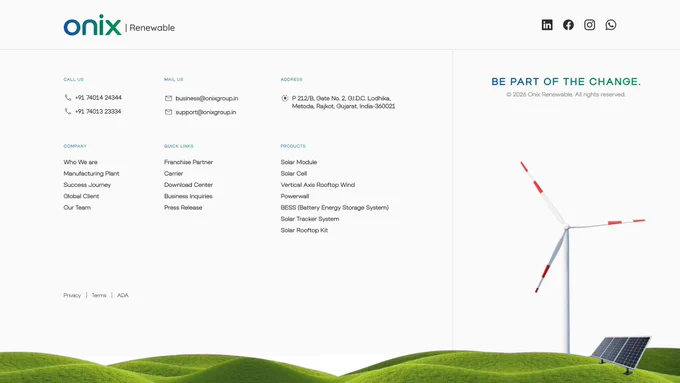
Task: Click the MAIL US heading
Action: tap(173, 79)
